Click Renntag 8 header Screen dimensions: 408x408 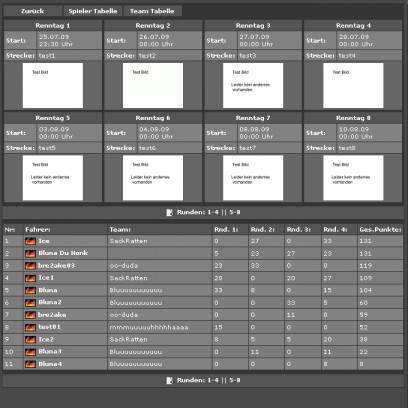click(353, 118)
